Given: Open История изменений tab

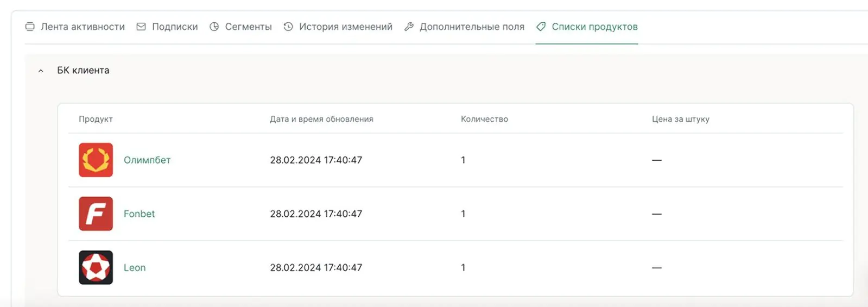Looking at the screenshot, I should click(338, 27).
